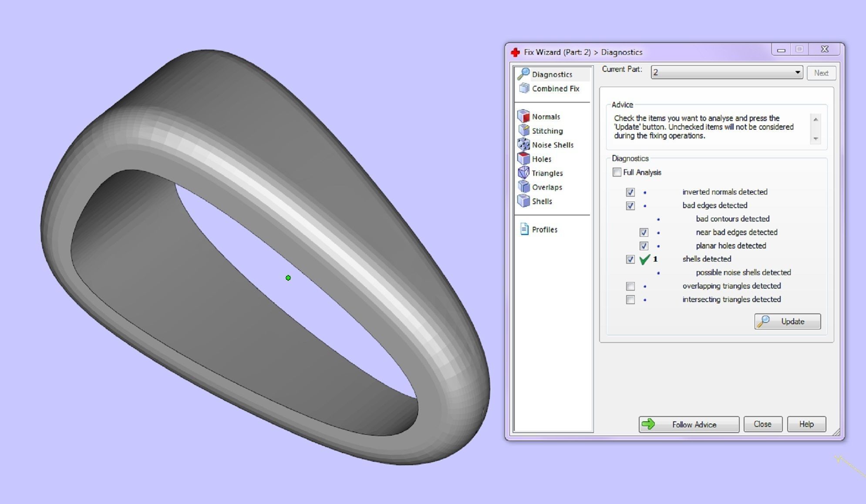Click the green point on model
The width and height of the screenshot is (866, 504).
pyautogui.click(x=288, y=278)
